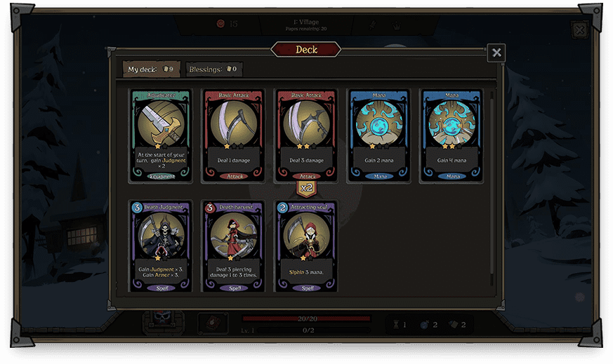Open the red spellbook icon

[x=213, y=323]
